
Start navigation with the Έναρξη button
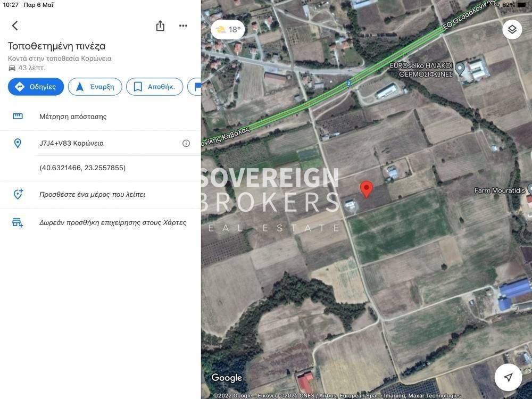[x=95, y=87]
